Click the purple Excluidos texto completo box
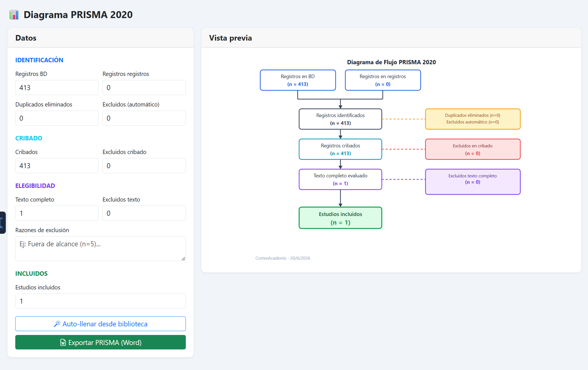588x370 pixels. tap(473, 182)
